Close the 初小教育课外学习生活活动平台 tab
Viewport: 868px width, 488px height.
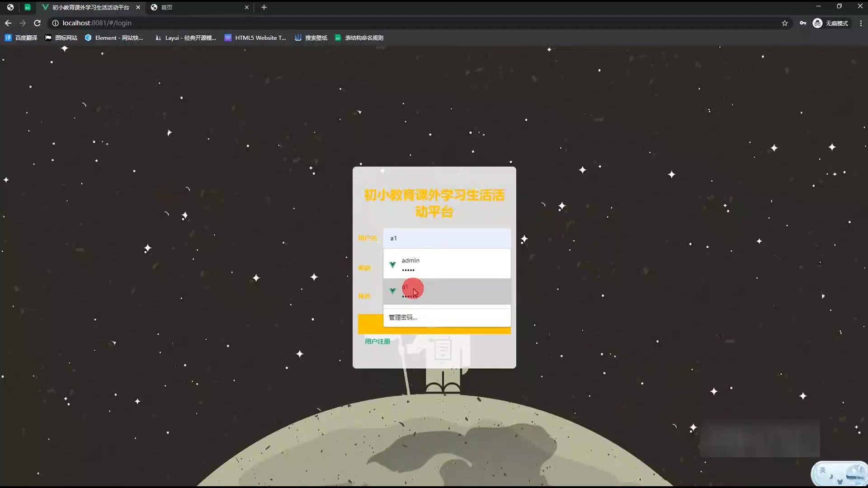tap(138, 7)
